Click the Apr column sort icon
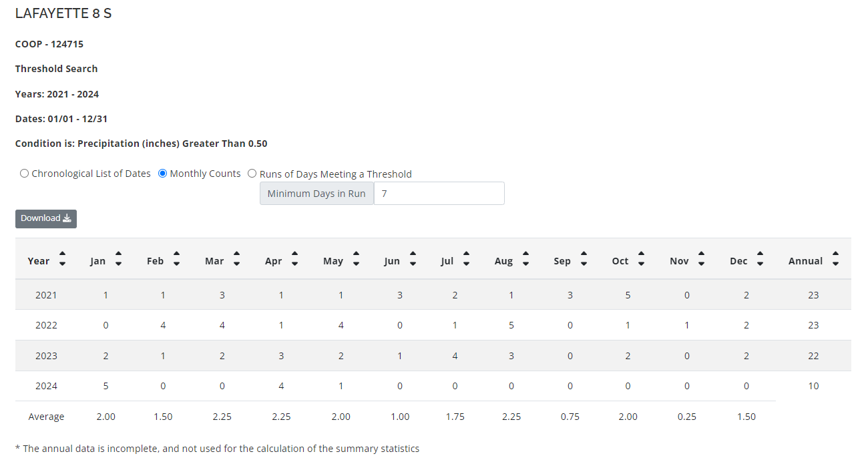This screenshot has width=868, height=458. (294, 259)
